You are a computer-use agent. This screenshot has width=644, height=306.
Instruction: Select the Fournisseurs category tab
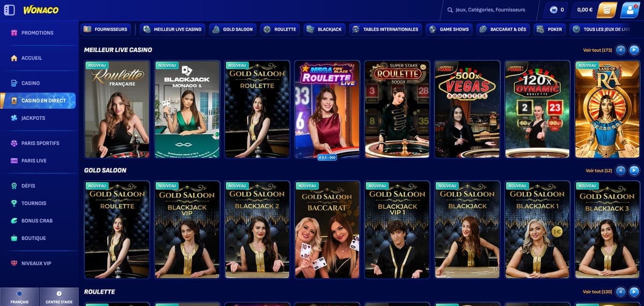click(x=106, y=29)
